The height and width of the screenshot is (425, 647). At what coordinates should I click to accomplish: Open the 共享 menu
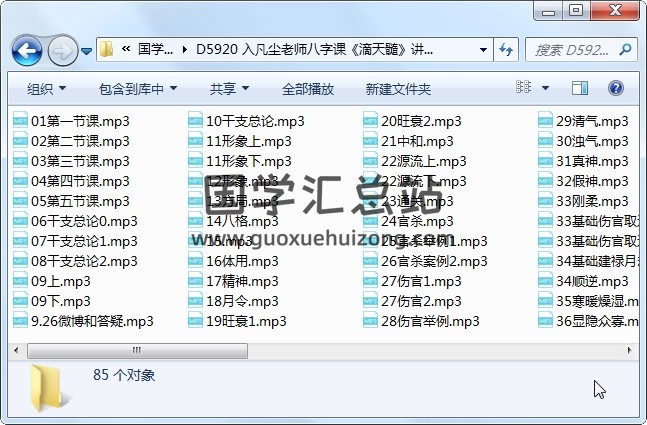(x=229, y=89)
